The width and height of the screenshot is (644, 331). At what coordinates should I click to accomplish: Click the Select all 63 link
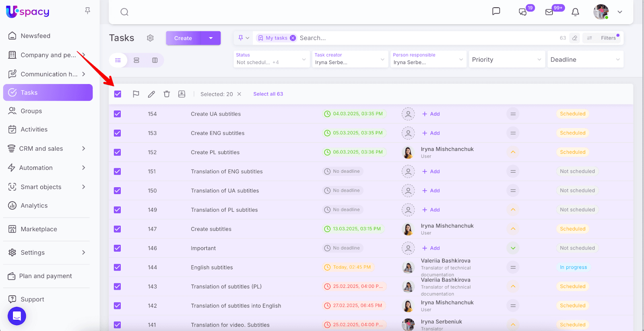268,94
